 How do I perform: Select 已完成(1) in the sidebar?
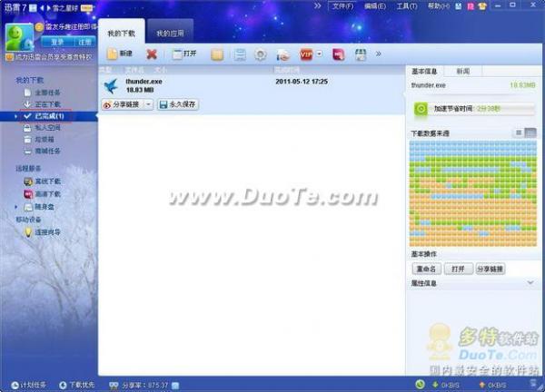pos(48,116)
